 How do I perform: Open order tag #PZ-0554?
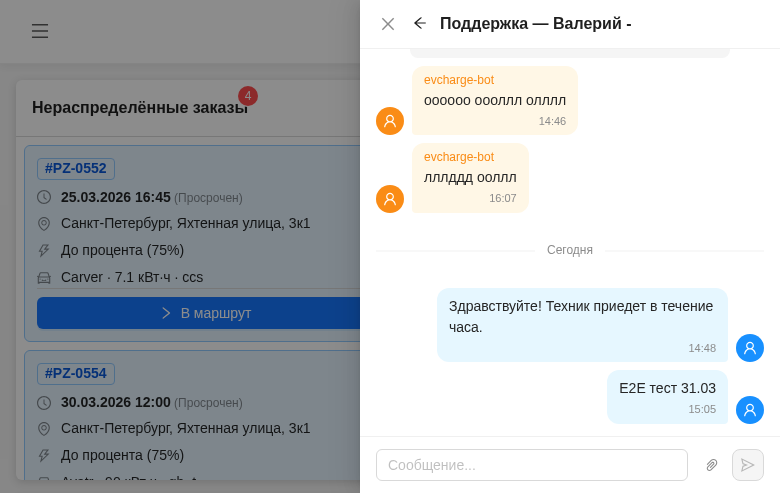click(x=76, y=374)
